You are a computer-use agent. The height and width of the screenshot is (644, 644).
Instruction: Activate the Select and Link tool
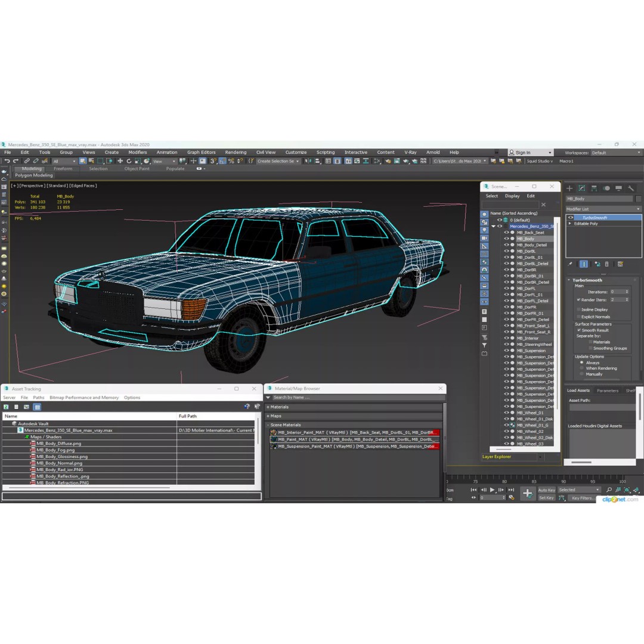pos(27,161)
